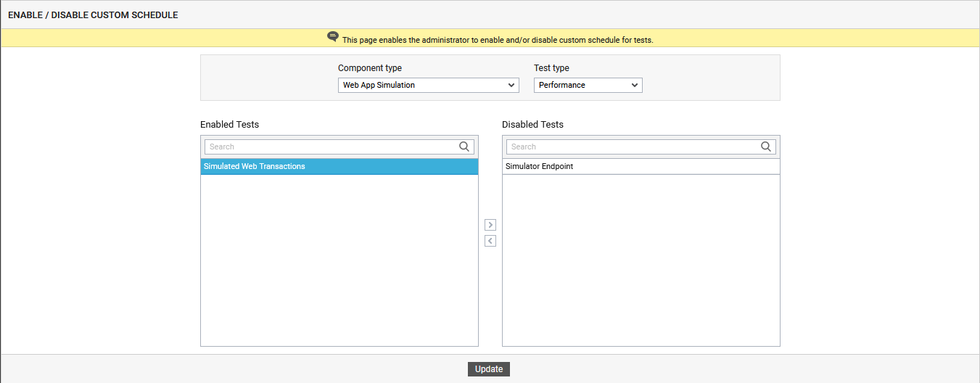This screenshot has height=383, width=980.
Task: Click empty space in Enabled Tests list
Action: tap(339, 261)
